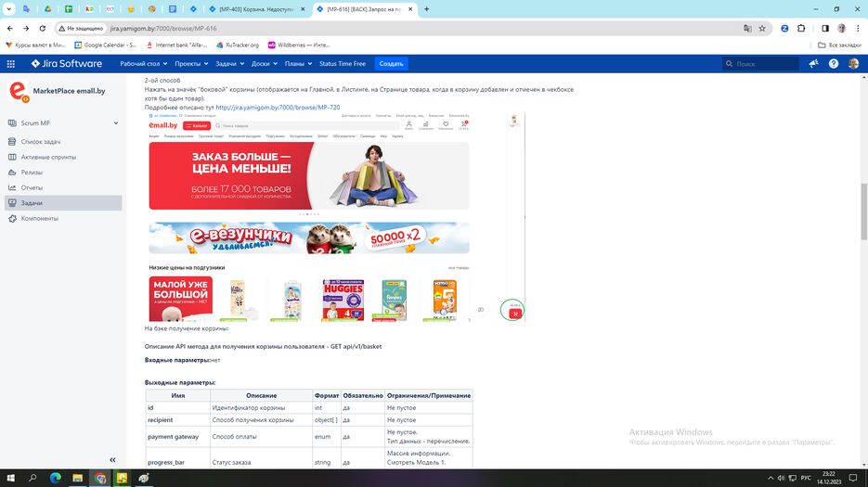Click the recipient table cell
868x487 pixels.
click(x=177, y=420)
